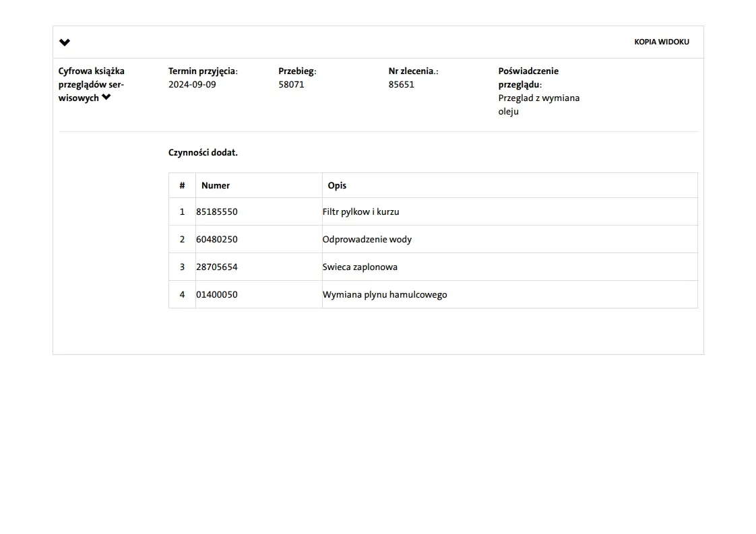
Task: Click the Swieca zaplonowa description
Action: 360,267
